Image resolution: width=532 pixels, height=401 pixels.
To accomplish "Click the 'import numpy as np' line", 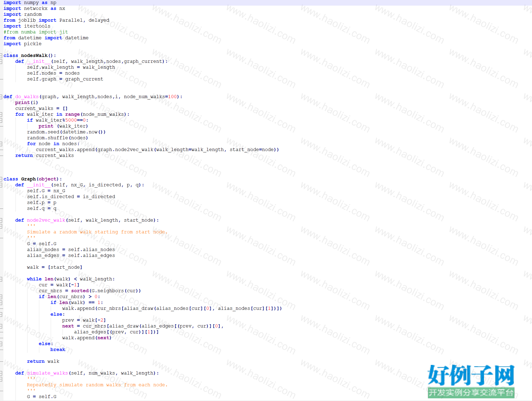I will 30,3.
